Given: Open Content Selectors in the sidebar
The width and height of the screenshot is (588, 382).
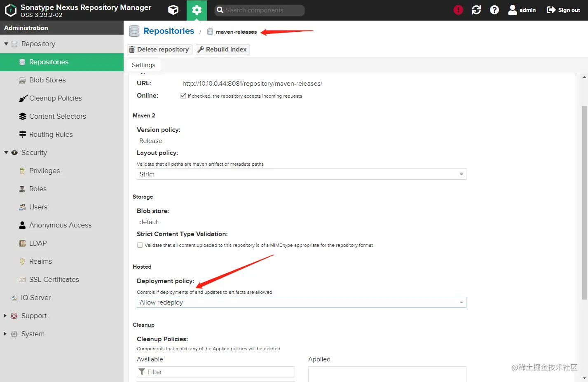Looking at the screenshot, I should click(62, 116).
